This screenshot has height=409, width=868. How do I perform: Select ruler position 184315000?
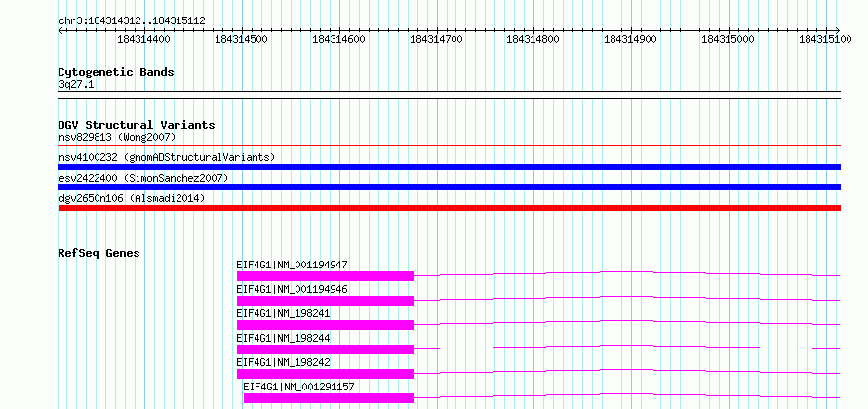point(728,39)
